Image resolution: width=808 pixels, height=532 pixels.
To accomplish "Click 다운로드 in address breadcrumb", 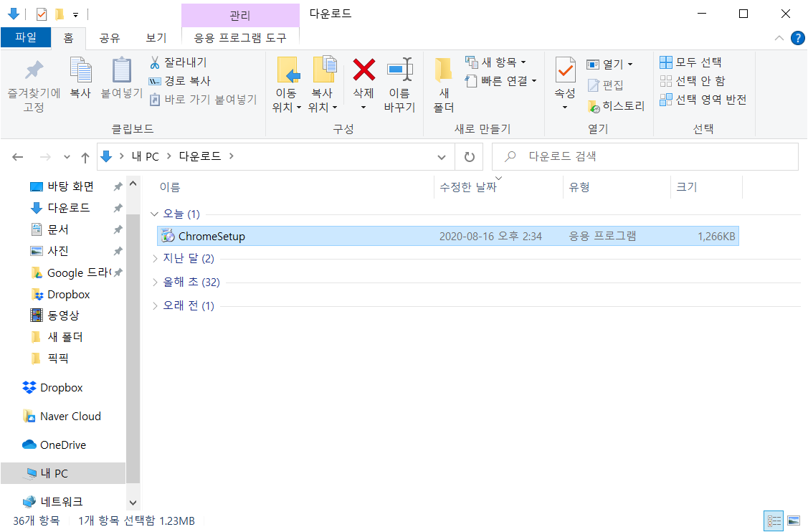I will tap(200, 156).
